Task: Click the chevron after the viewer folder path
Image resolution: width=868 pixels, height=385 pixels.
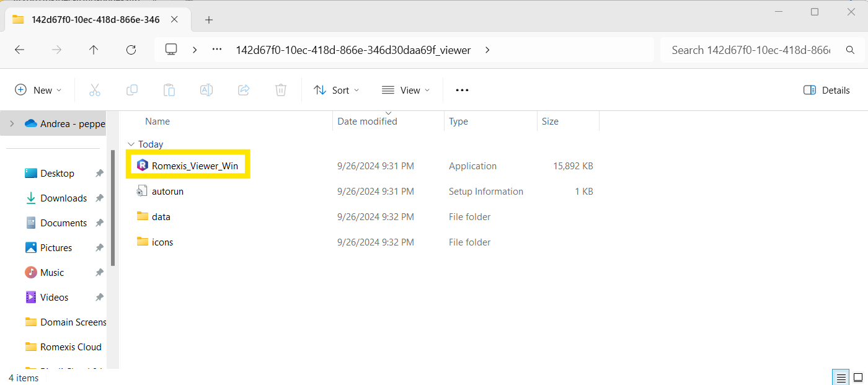Action: click(x=487, y=50)
